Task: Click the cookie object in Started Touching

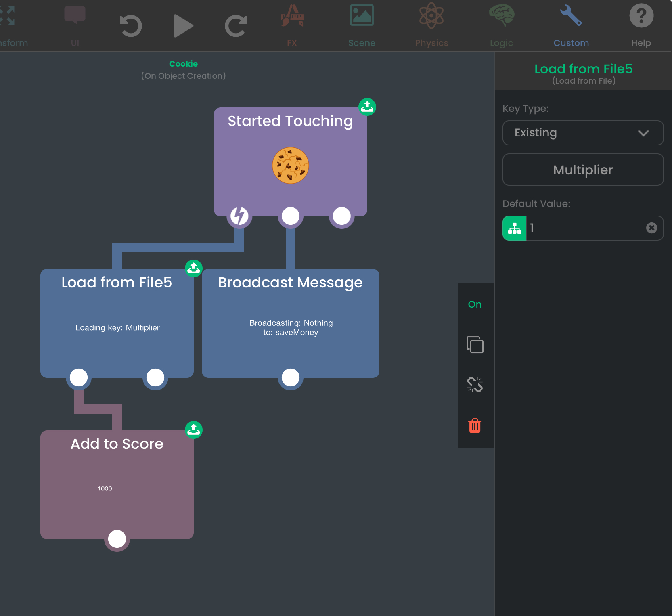Action: [290, 166]
